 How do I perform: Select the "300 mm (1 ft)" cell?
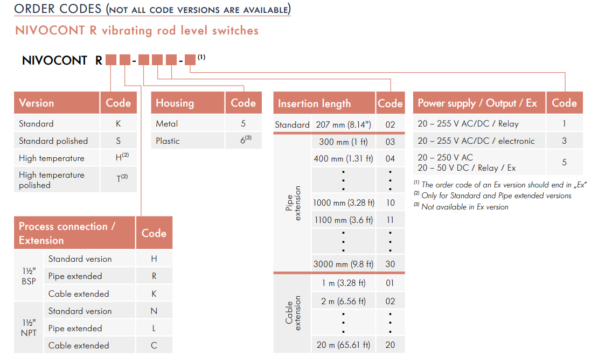344,142
